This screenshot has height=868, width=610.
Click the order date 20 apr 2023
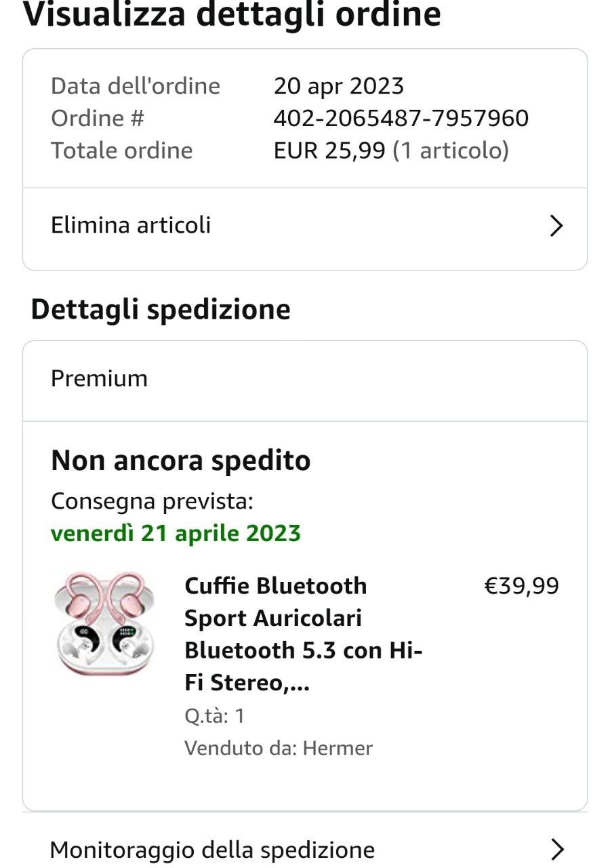tap(338, 86)
